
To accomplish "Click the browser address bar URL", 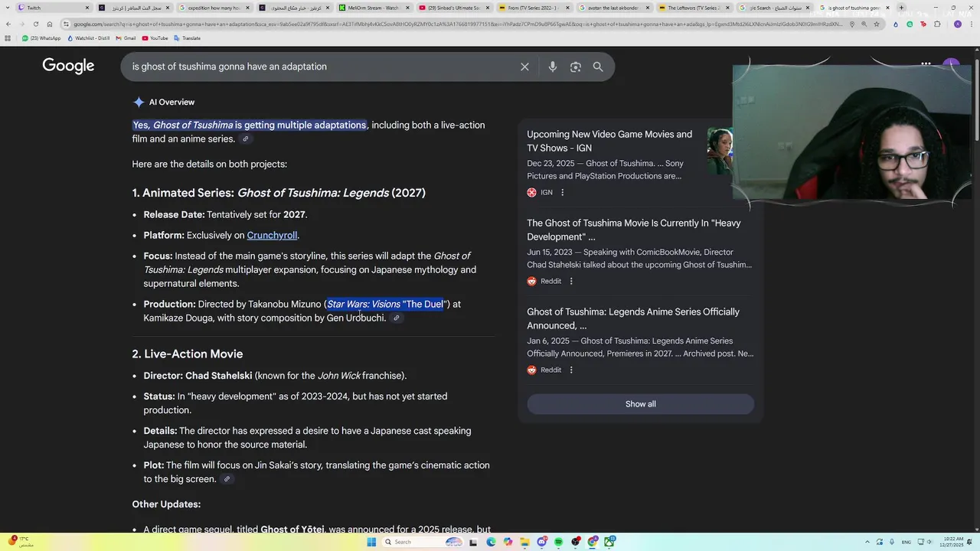I will tap(458, 24).
